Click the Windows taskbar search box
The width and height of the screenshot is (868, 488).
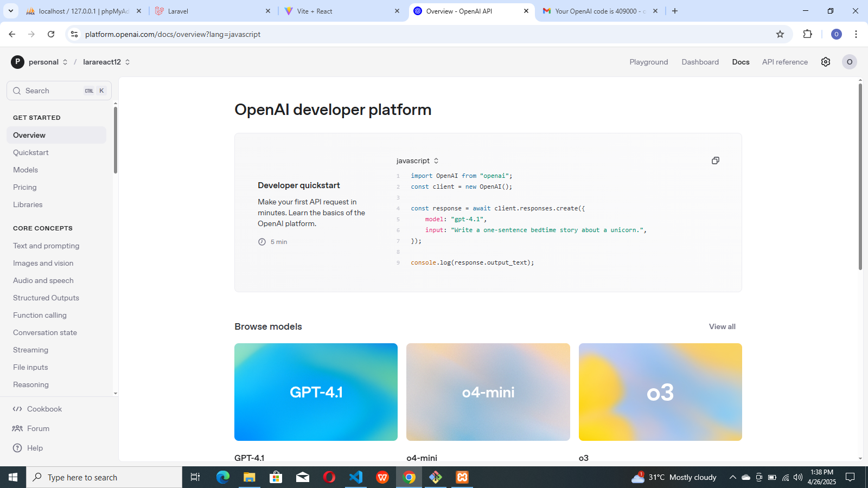(x=104, y=477)
